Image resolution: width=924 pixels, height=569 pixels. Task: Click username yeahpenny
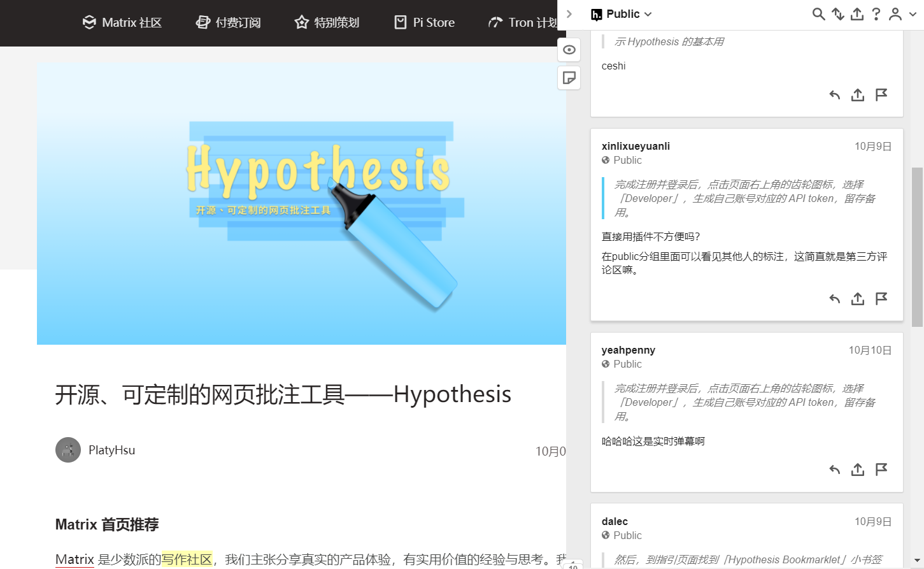click(x=628, y=350)
